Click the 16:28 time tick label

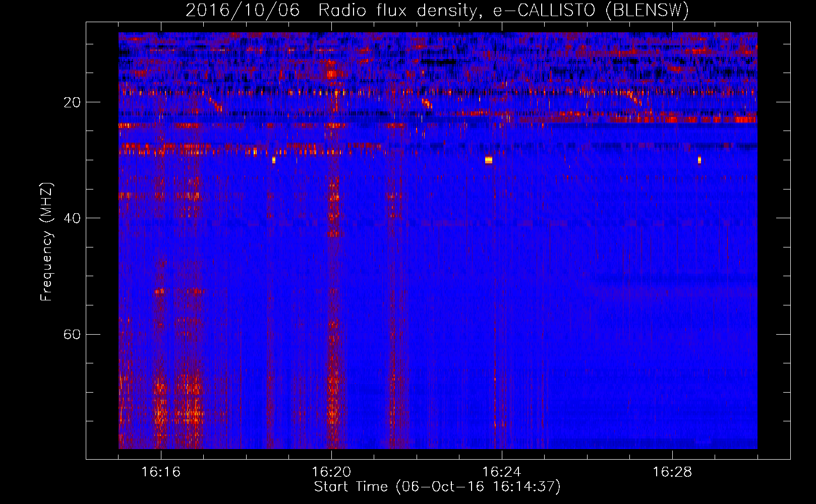click(672, 472)
